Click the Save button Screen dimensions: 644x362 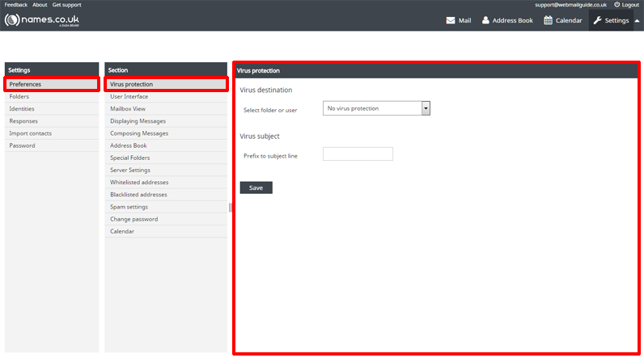point(256,187)
